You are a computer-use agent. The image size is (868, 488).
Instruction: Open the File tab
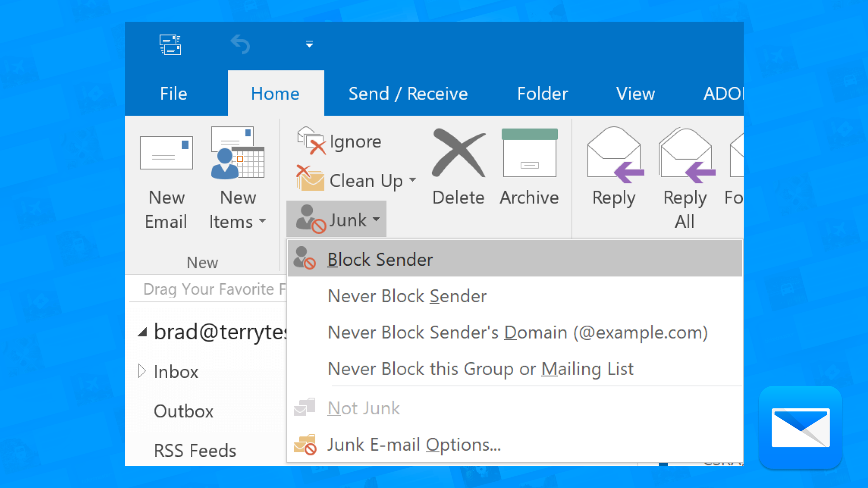tap(173, 94)
